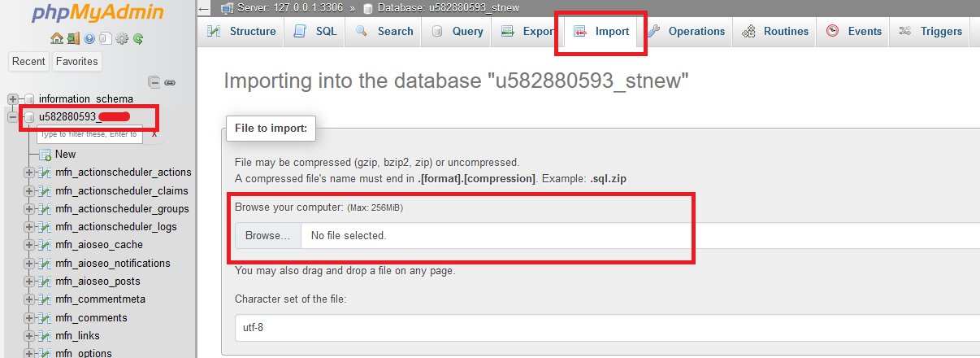Open navigation panel settings gear icon
This screenshot has width=980, height=358.
coord(122,38)
